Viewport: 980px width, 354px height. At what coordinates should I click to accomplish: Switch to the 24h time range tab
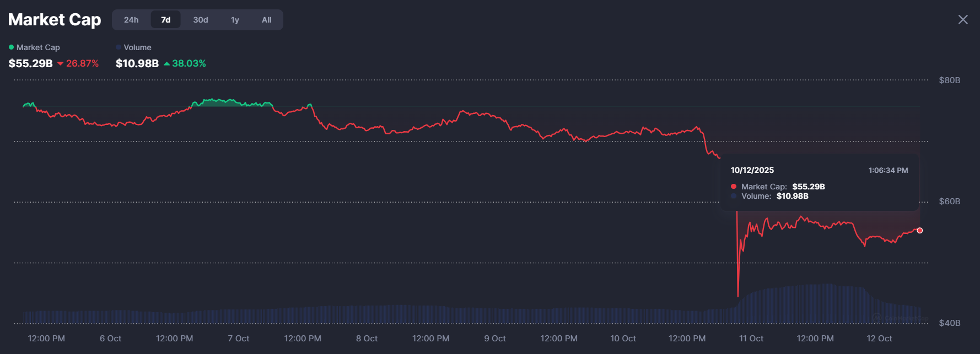131,20
